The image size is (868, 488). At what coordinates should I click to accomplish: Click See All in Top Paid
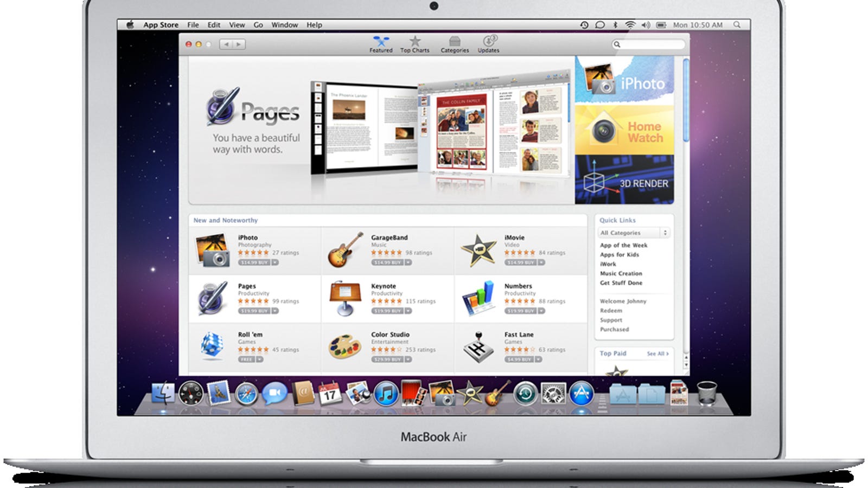(658, 354)
